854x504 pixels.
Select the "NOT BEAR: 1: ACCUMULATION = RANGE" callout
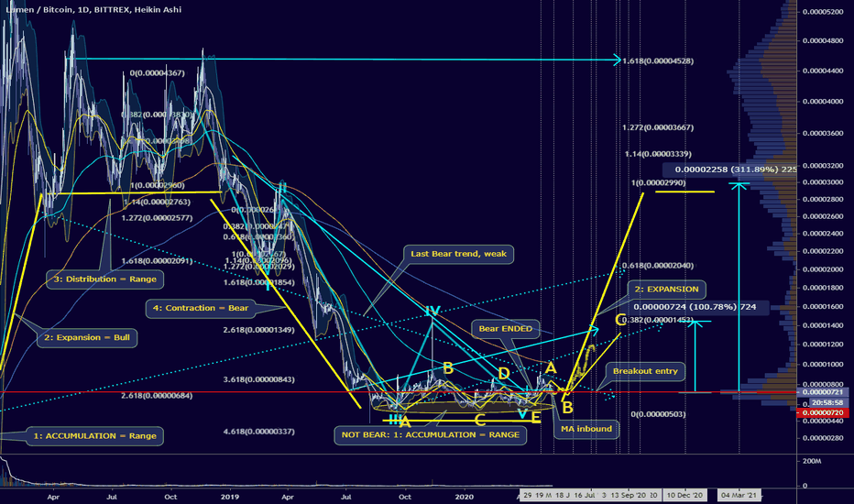click(431, 434)
